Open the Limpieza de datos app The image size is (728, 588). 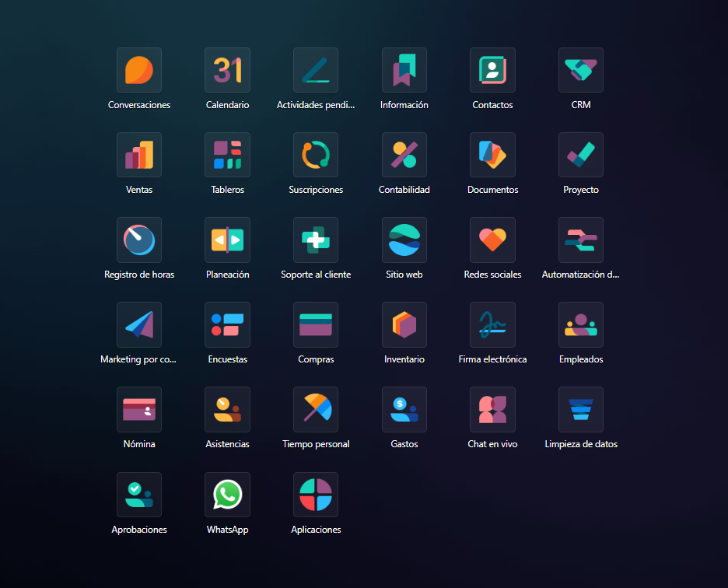[580, 409]
